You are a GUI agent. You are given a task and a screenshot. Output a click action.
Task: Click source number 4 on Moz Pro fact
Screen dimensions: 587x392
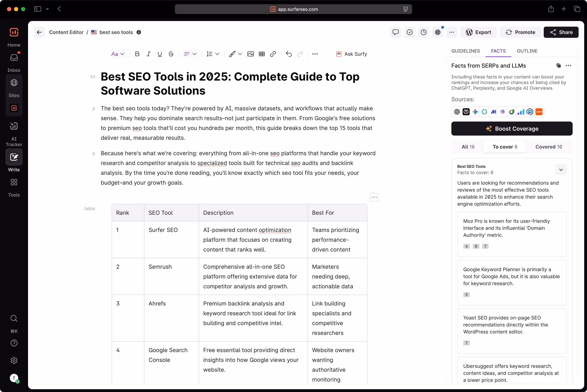pyautogui.click(x=466, y=246)
